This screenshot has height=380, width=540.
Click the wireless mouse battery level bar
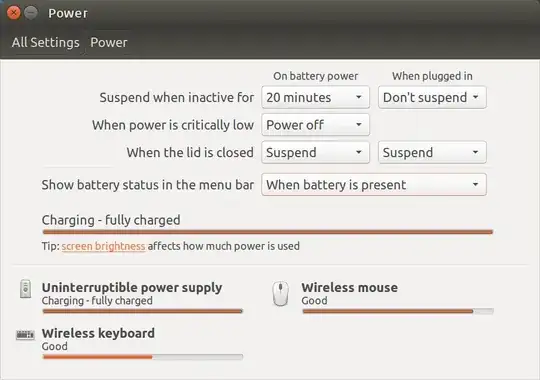398,311
